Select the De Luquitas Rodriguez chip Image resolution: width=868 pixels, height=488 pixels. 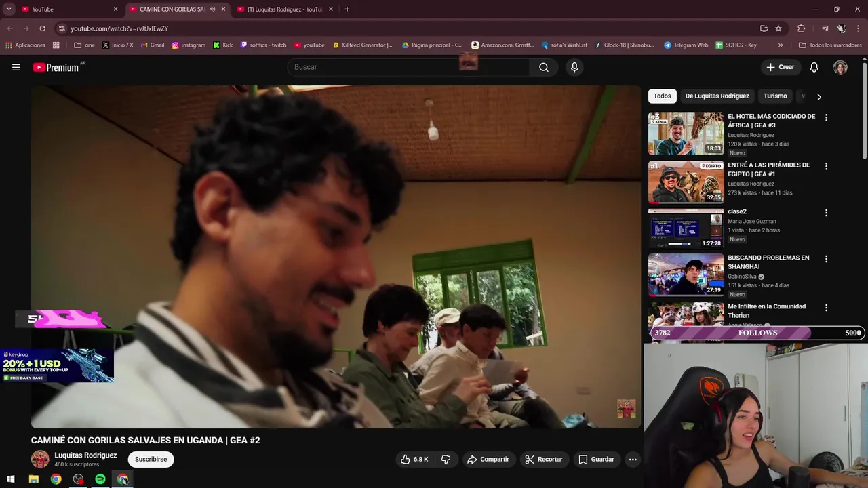pos(717,96)
